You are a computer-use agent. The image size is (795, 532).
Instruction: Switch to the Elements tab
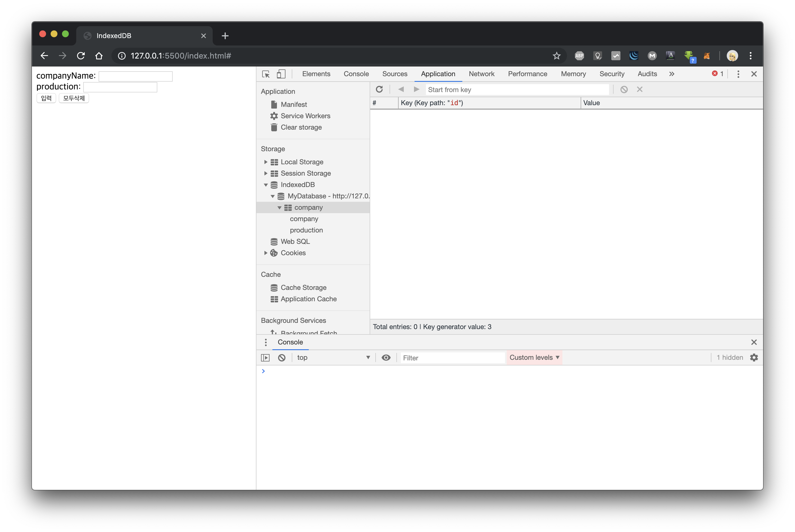[x=316, y=74]
